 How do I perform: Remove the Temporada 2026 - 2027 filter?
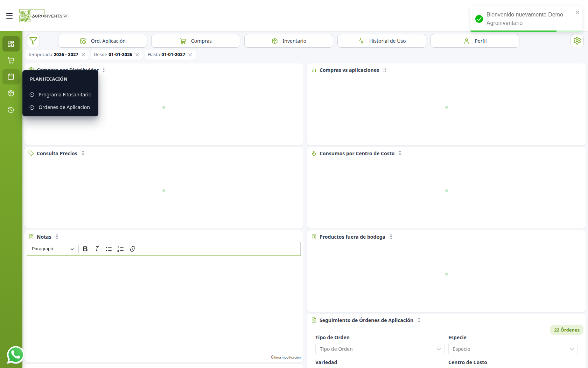83,55
